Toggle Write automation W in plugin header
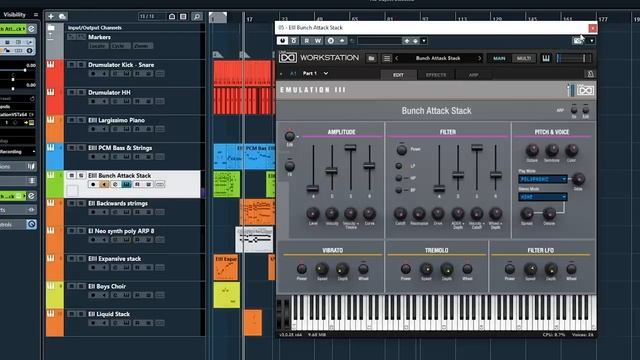This screenshot has height=360, width=640. 318,41
